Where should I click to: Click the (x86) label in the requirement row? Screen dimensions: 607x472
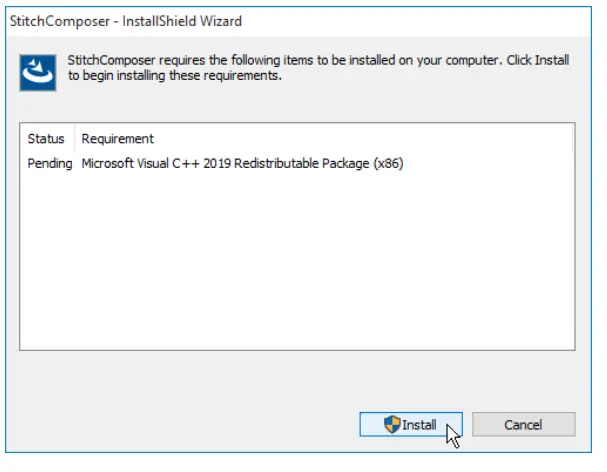(388, 163)
